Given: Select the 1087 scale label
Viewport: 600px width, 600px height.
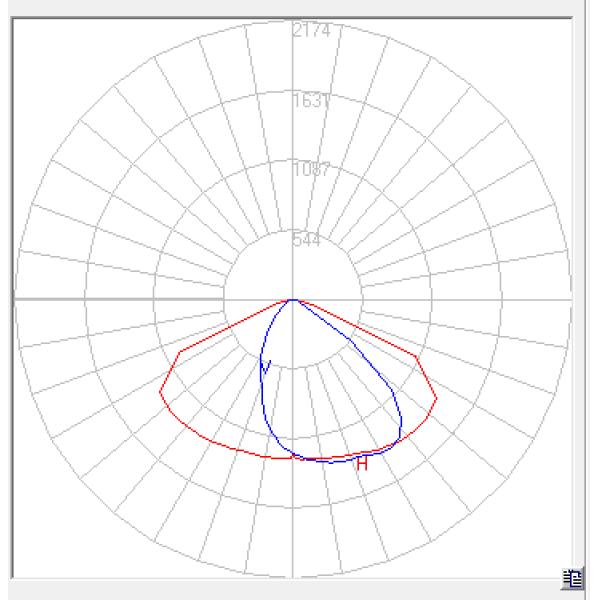Looking at the screenshot, I should click(x=311, y=170).
